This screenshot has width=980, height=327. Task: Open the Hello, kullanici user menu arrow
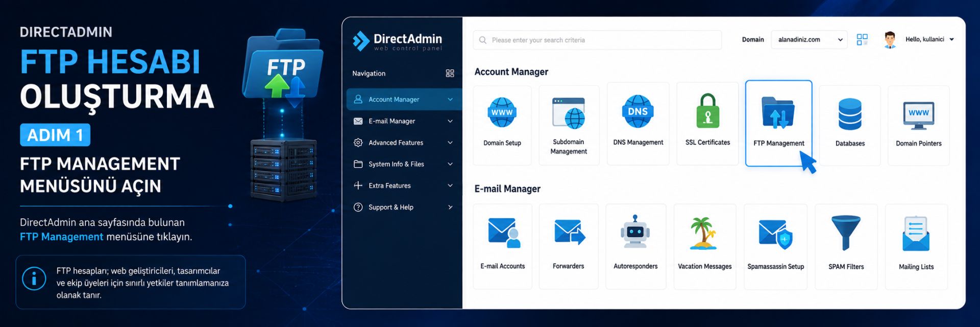(x=952, y=39)
